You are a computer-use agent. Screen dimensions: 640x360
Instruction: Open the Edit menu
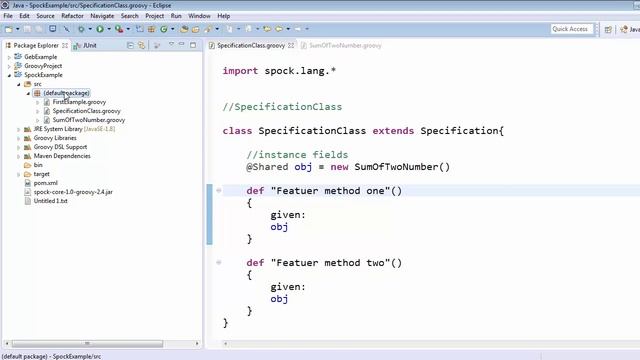[x=24, y=16]
